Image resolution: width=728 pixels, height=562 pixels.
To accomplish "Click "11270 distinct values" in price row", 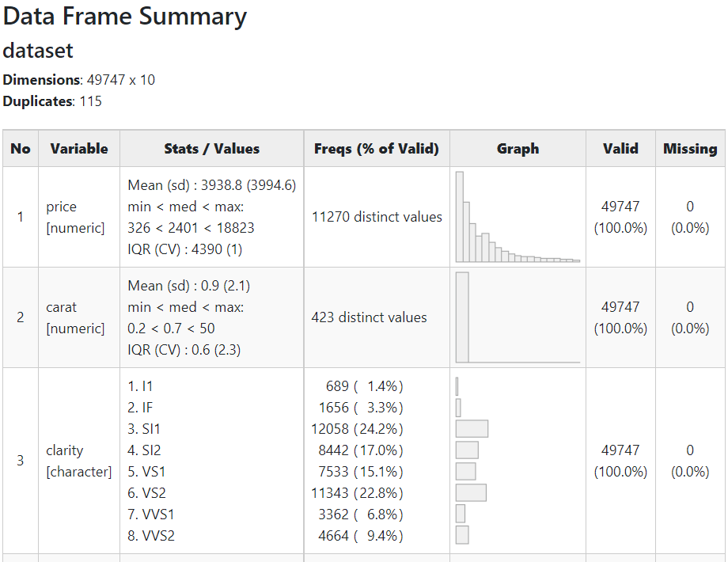I will pos(377,217).
